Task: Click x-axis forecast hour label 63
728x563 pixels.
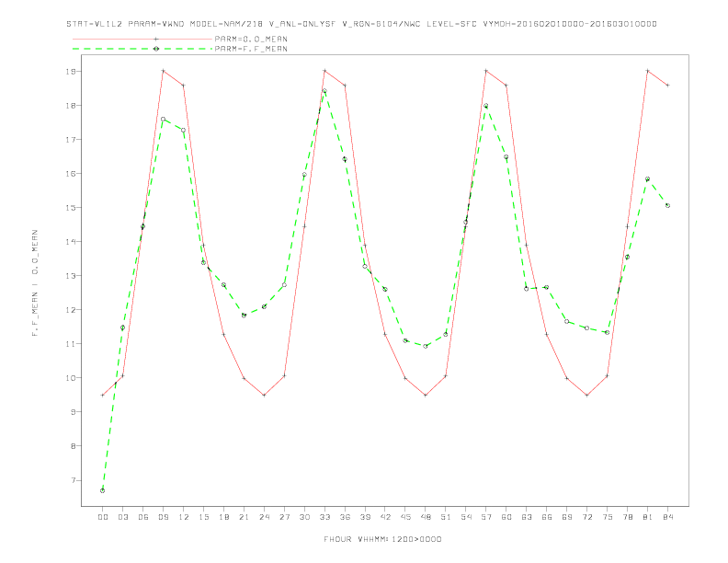Action: click(527, 517)
